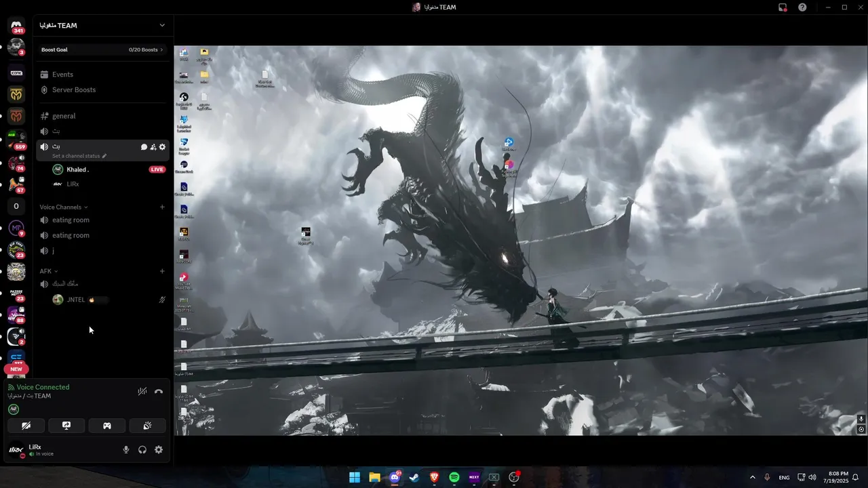Screen dimensions: 868x488
Task: Open LiRx user profile avatar
Action: pos(16,449)
